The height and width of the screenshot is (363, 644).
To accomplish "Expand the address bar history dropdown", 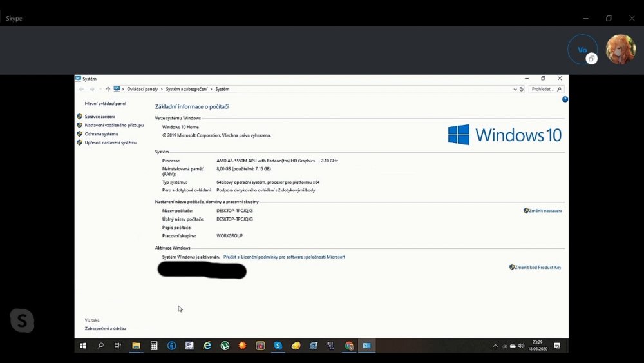I will pyautogui.click(x=514, y=89).
